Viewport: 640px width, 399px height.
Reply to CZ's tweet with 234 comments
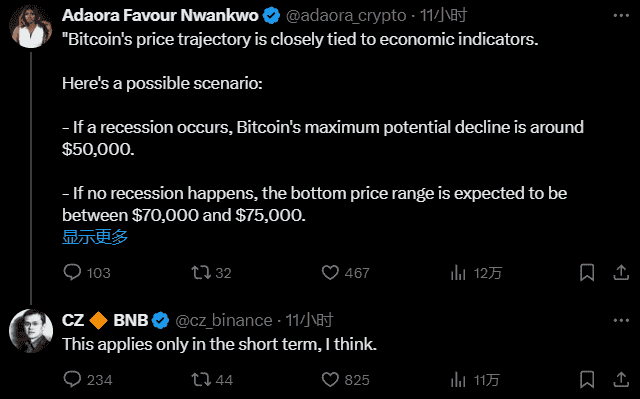(72, 379)
